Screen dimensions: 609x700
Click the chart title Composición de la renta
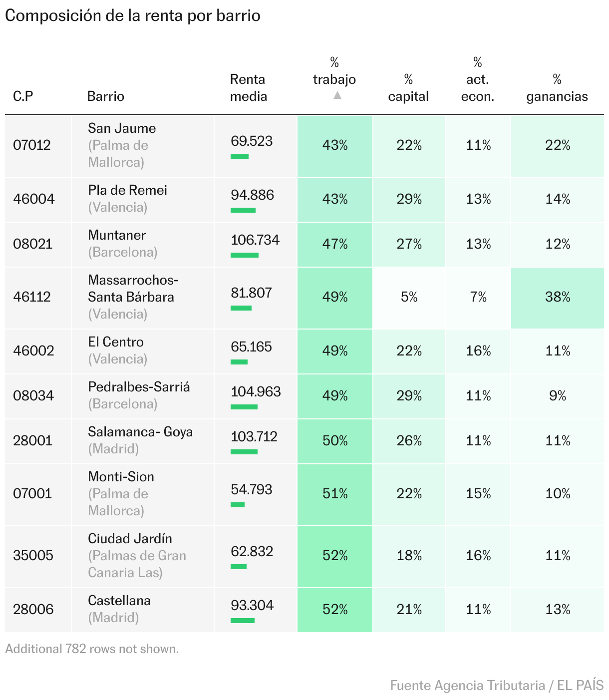[x=133, y=15]
